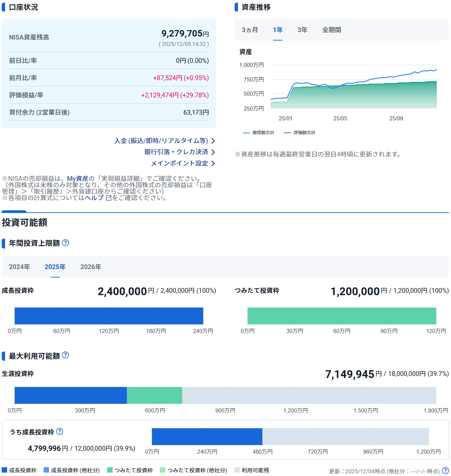
Task: Open help icon beside 年間投資上限額
Action: tap(66, 243)
